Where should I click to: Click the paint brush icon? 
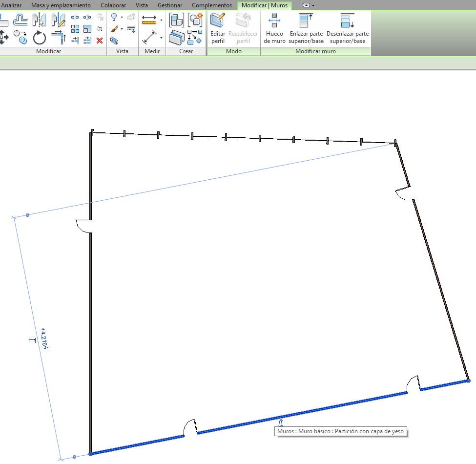(x=114, y=29)
